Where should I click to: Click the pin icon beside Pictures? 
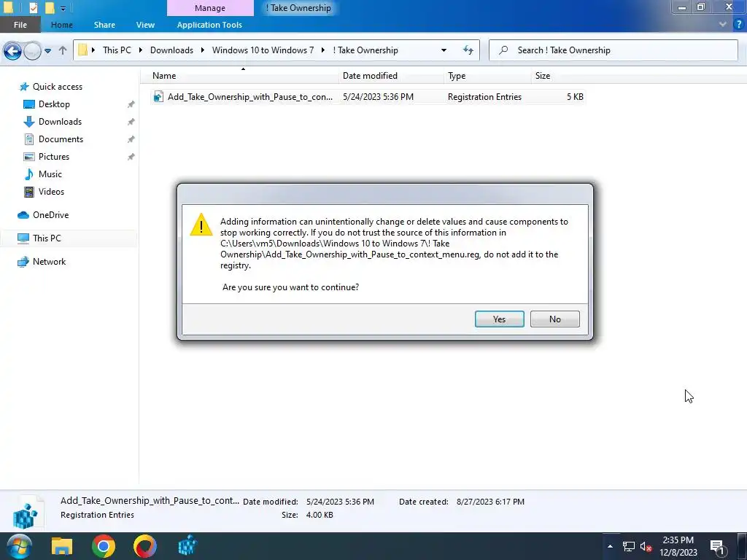(x=131, y=157)
